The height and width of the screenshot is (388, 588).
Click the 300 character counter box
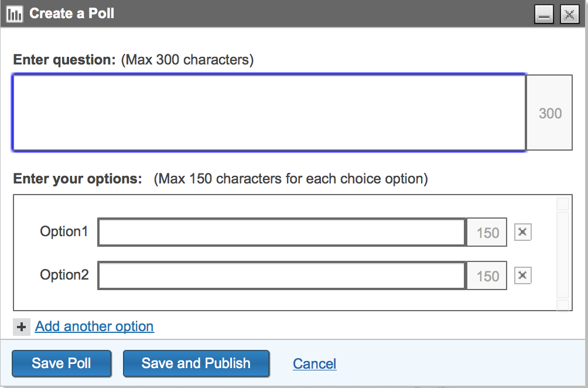549,113
